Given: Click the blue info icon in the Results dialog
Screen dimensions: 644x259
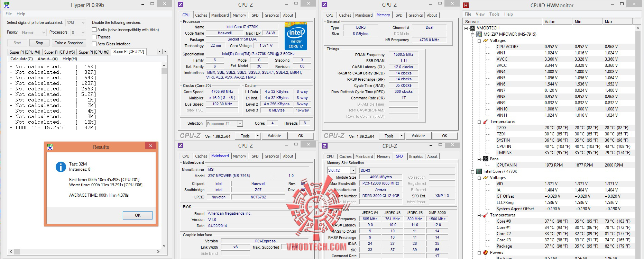Looking at the screenshot, I should [x=61, y=167].
